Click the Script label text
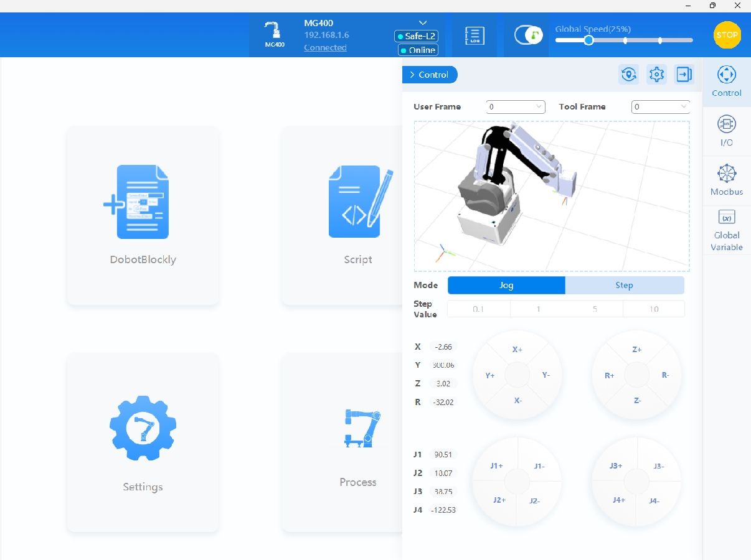This screenshot has height=560, width=751. click(358, 259)
